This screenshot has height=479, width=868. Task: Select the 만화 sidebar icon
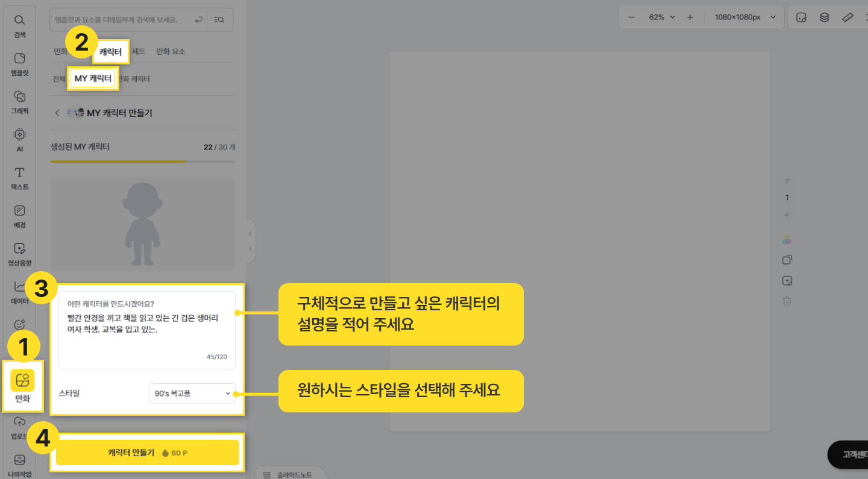[22, 386]
